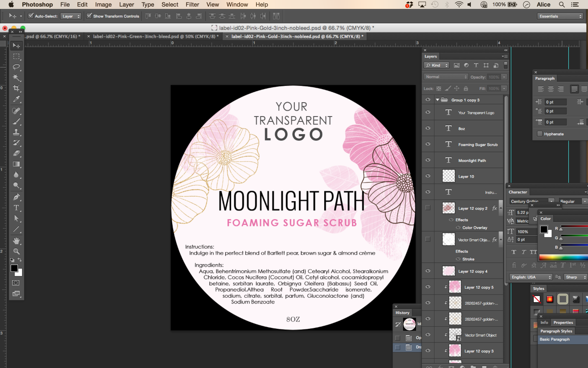
Task: Show the Layer 12 copy 2 layer
Action: coord(428,208)
